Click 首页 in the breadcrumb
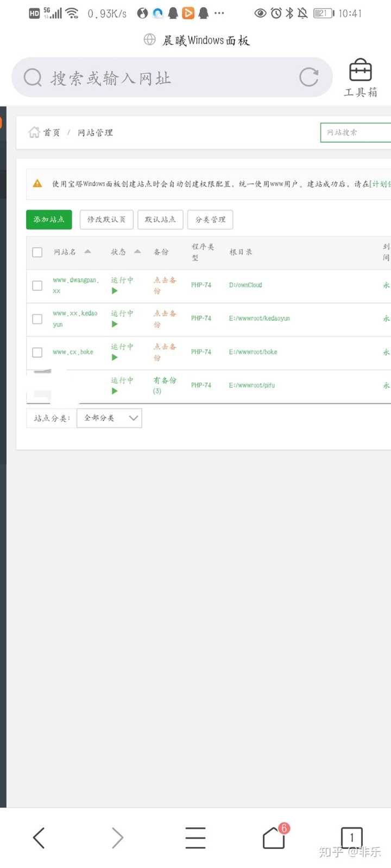 (x=52, y=132)
